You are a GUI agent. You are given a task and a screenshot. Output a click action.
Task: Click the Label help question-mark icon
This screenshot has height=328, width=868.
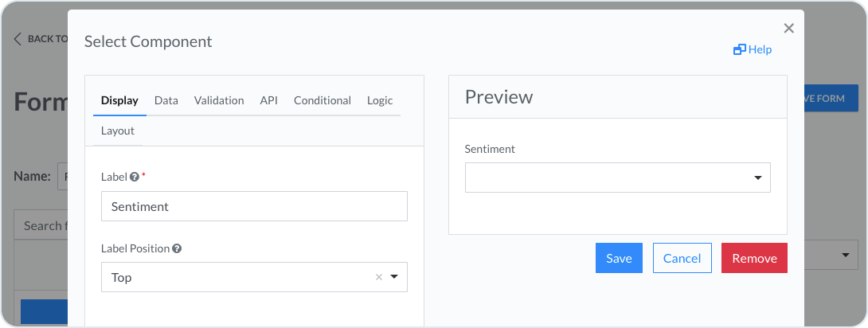point(135,177)
